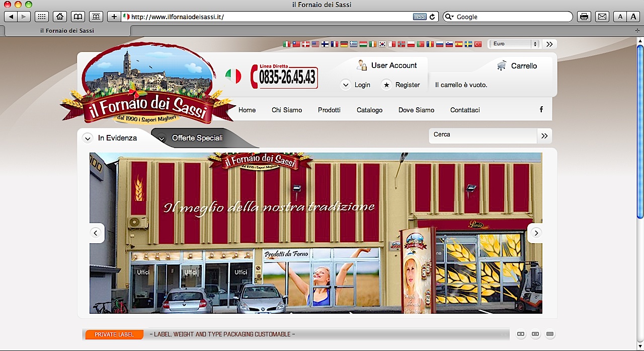The height and width of the screenshot is (351, 644).
Task: Show previous slide with left arrow
Action: [96, 233]
